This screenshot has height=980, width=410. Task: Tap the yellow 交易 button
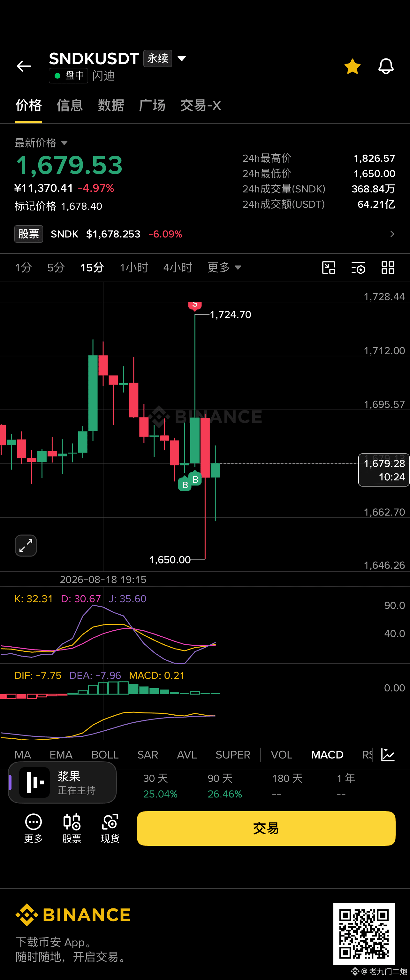point(266,828)
